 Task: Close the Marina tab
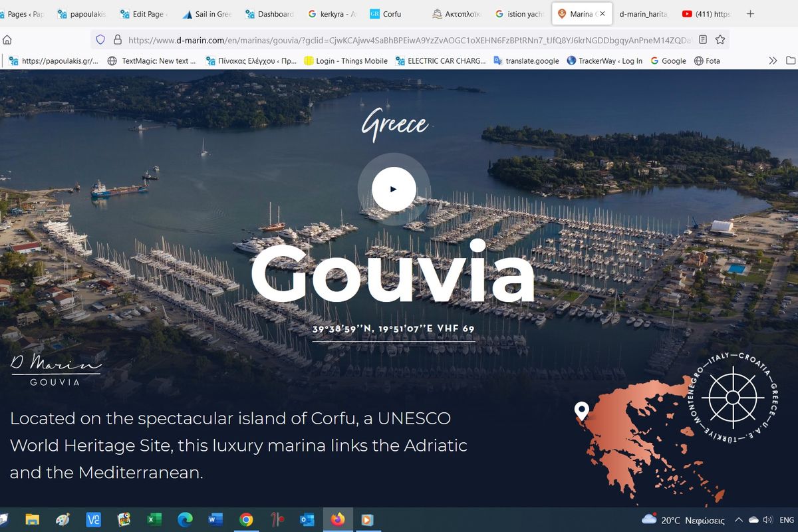click(x=602, y=14)
